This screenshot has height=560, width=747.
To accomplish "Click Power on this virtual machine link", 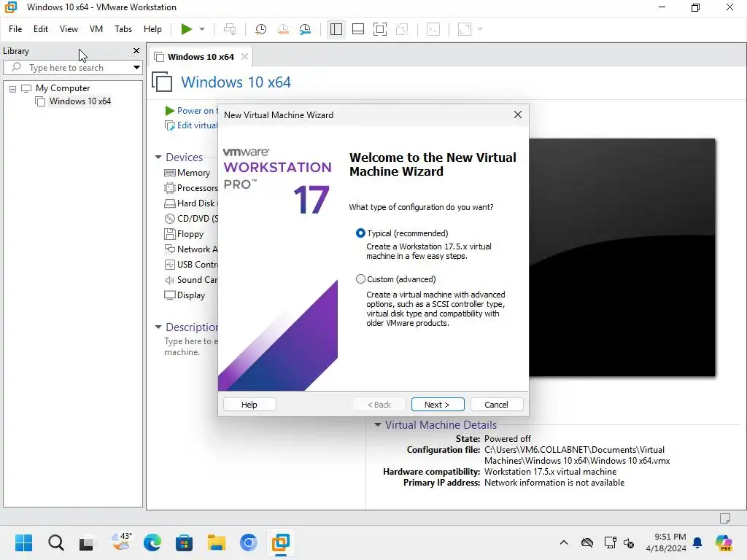I will coord(196,111).
